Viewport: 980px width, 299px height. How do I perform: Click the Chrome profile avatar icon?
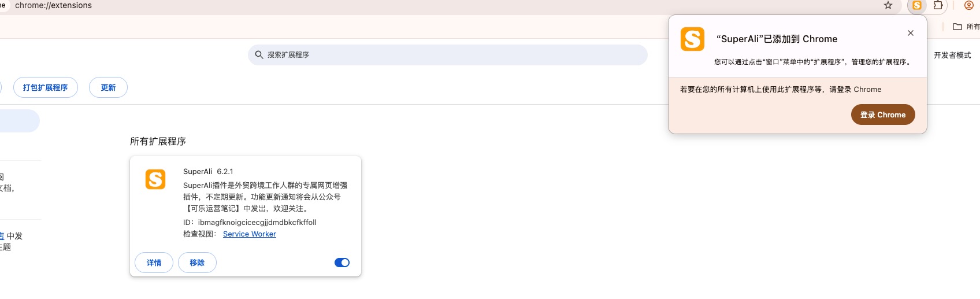(x=969, y=6)
